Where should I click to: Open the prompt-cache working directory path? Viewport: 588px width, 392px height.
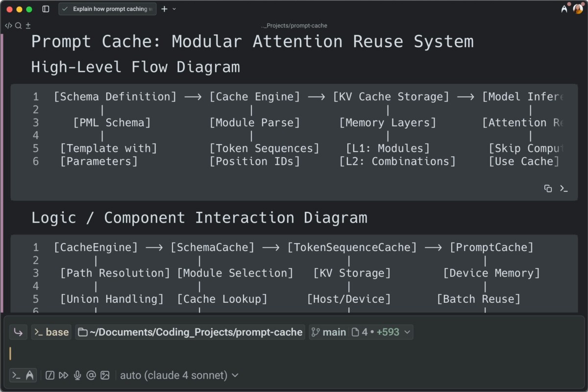(190, 332)
